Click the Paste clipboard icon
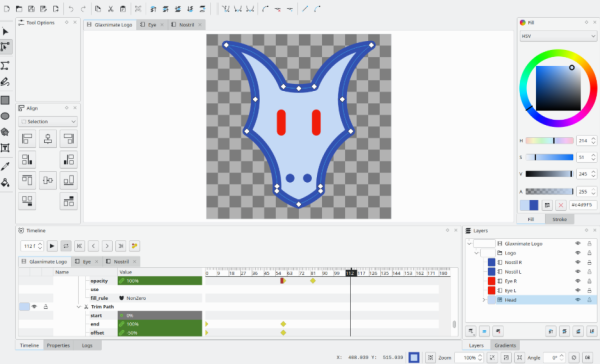 (123, 9)
